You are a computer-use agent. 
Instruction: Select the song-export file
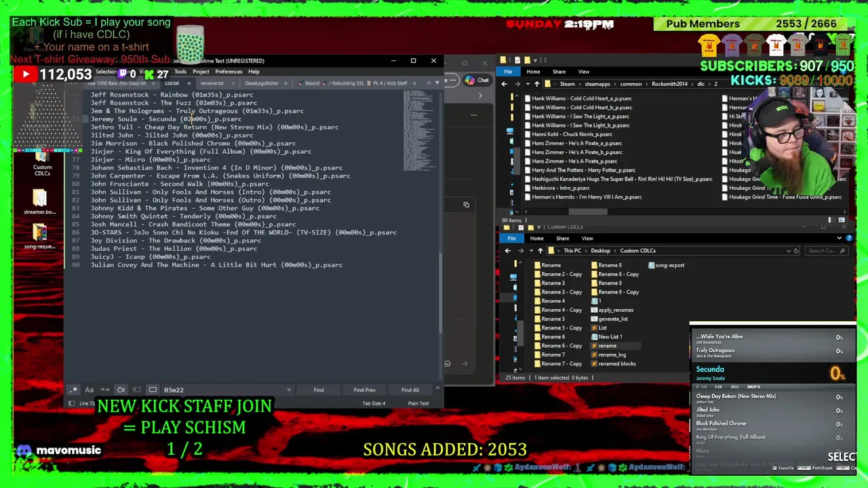pos(666,265)
